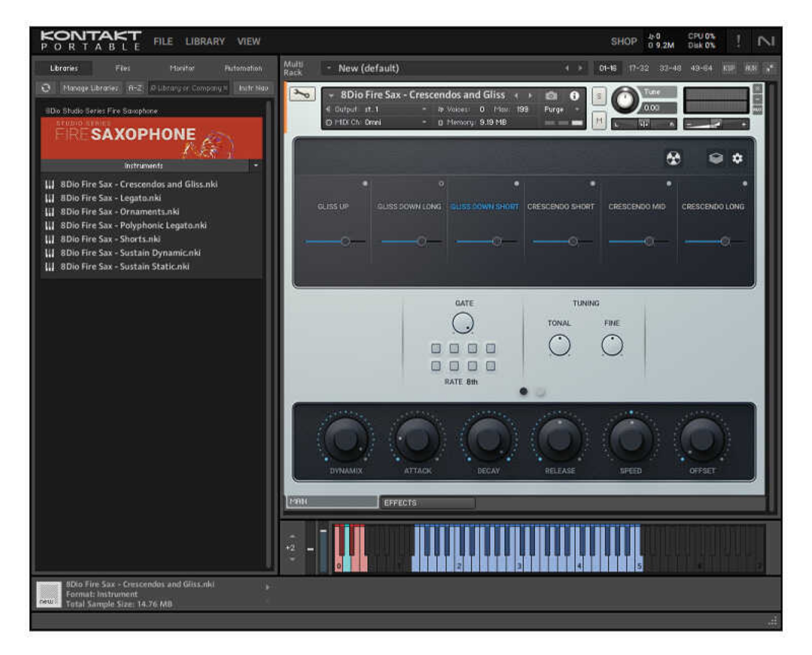Click the Instr Nav button
Screen dimensions: 812x655
(253, 88)
